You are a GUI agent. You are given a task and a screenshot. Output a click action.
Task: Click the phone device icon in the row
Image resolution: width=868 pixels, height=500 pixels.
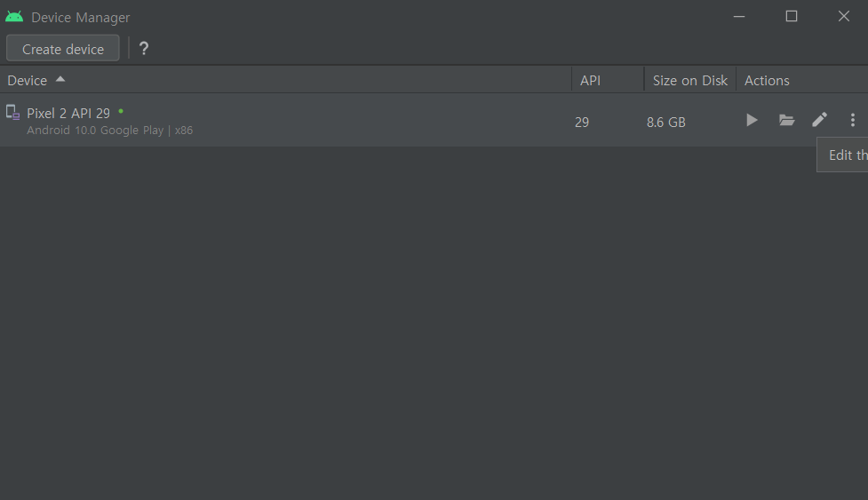click(12, 112)
